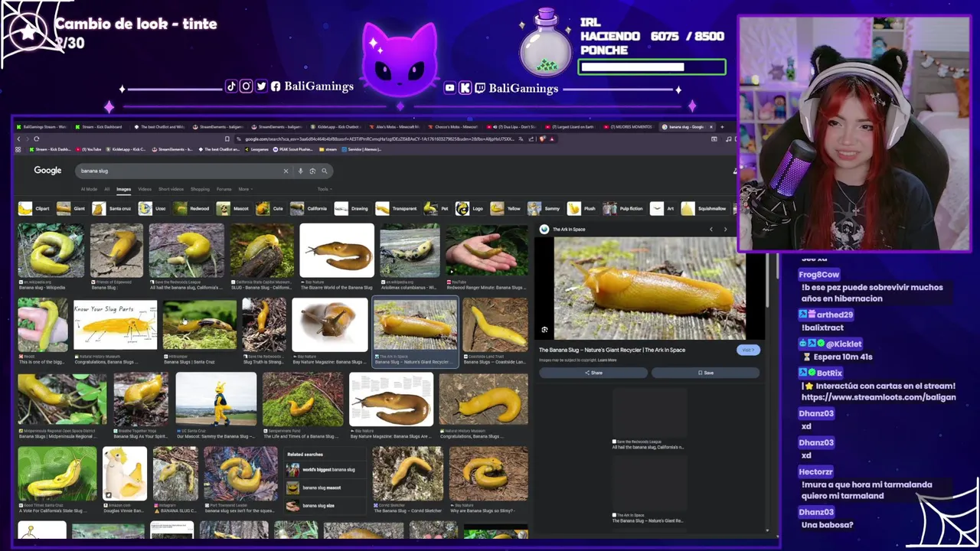Open Sammy the Banana Slug mascot thumbnail

point(216,398)
